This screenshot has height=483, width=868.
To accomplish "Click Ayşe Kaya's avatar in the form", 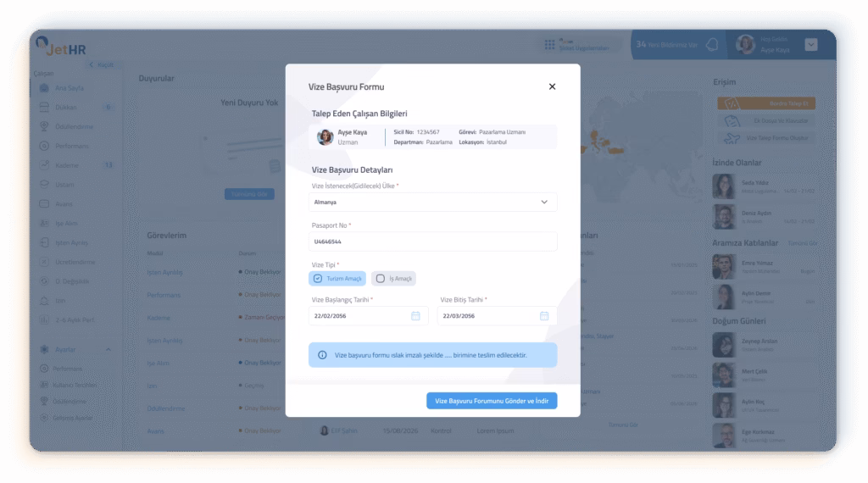I will 325,137.
